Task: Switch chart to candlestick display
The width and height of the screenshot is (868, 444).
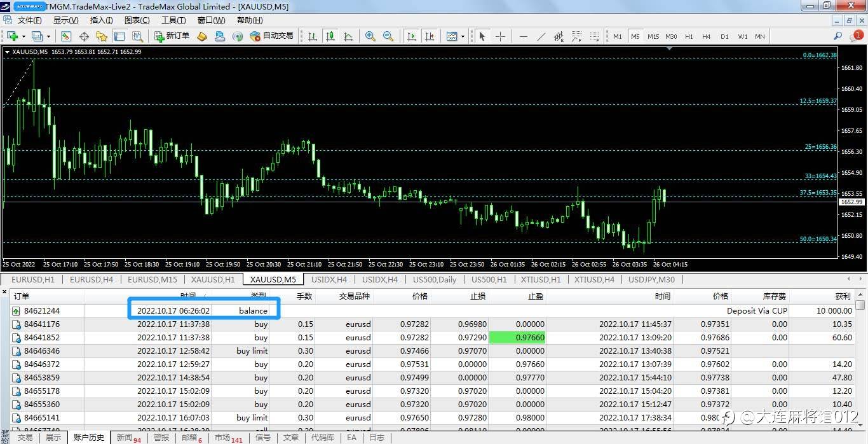Action: (x=330, y=36)
